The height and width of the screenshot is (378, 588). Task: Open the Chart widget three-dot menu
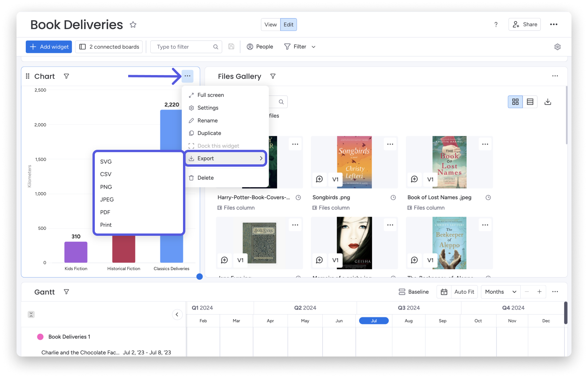187,76
